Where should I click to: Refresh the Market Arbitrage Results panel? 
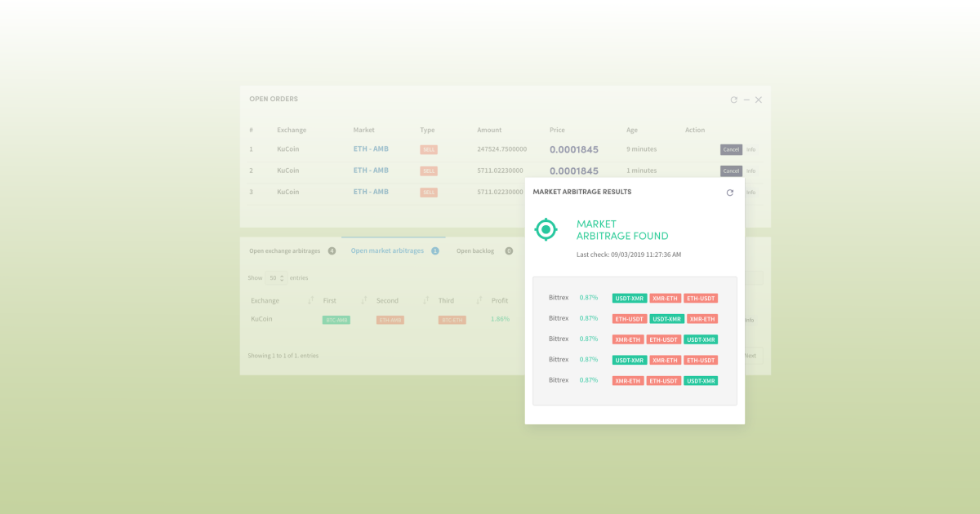(730, 193)
